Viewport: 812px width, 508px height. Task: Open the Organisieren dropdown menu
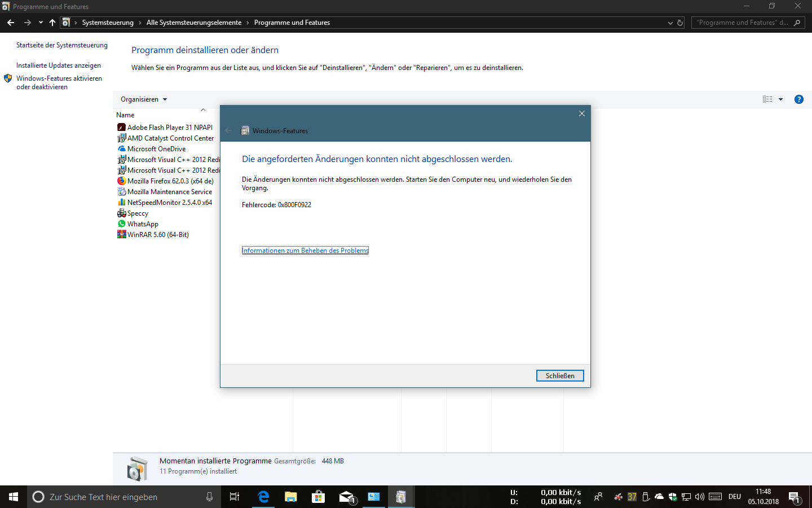click(144, 99)
